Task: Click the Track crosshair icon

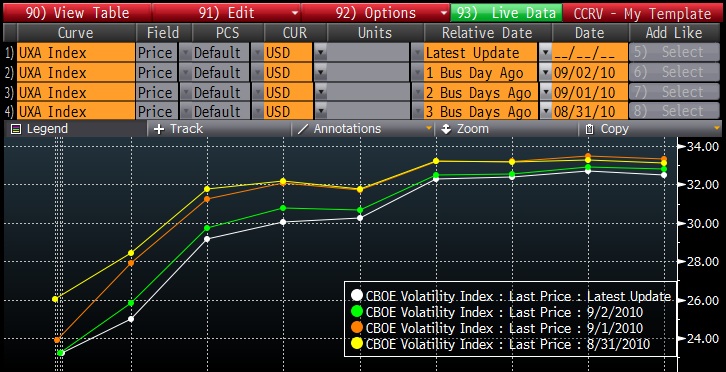Action: (159, 129)
